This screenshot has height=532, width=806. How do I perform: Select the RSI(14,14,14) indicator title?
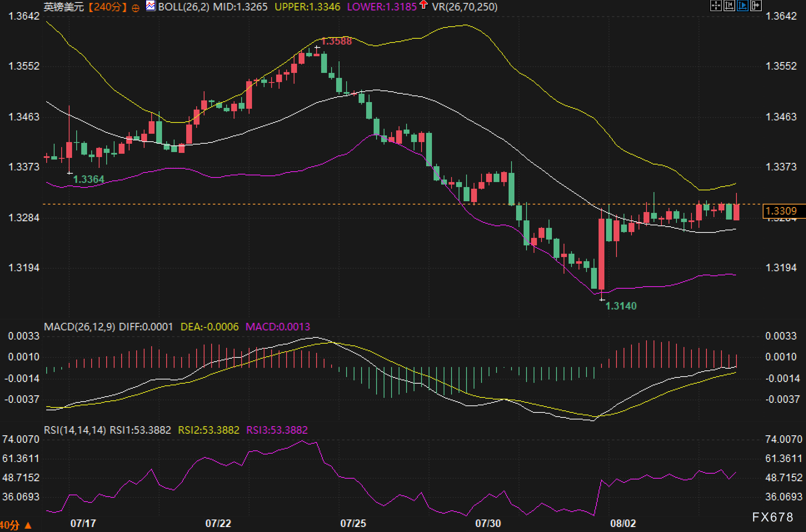pyautogui.click(x=75, y=430)
